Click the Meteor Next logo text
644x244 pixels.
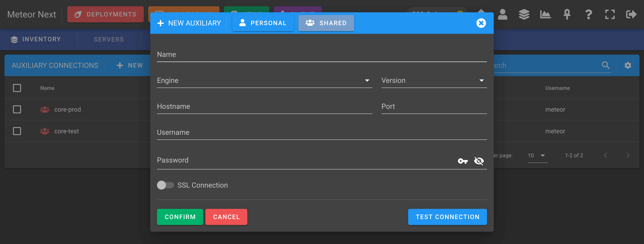[x=32, y=14]
